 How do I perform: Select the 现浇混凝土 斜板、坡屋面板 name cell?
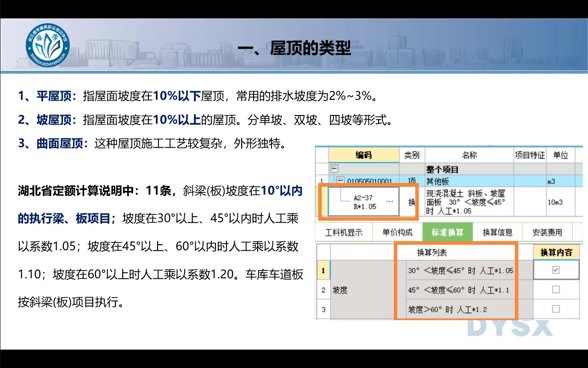tap(469, 202)
